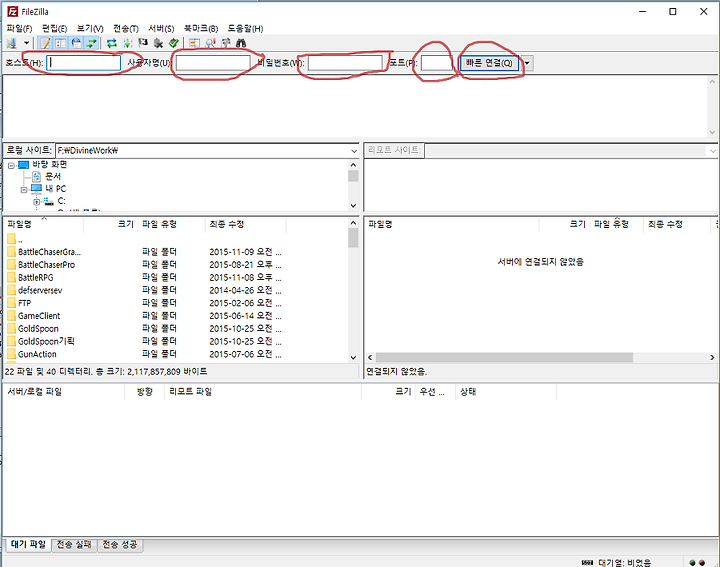Open Site Manager dropdown arrow
This screenshot has width=720, height=567.
pos(27,43)
